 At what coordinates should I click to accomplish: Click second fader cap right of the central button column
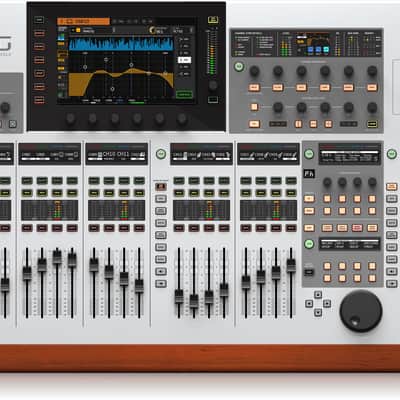(x=194, y=301)
